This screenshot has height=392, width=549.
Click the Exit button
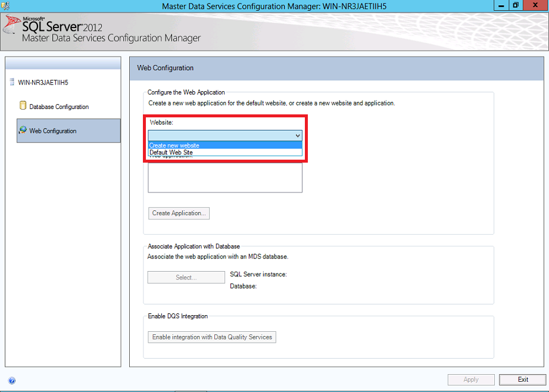523,379
